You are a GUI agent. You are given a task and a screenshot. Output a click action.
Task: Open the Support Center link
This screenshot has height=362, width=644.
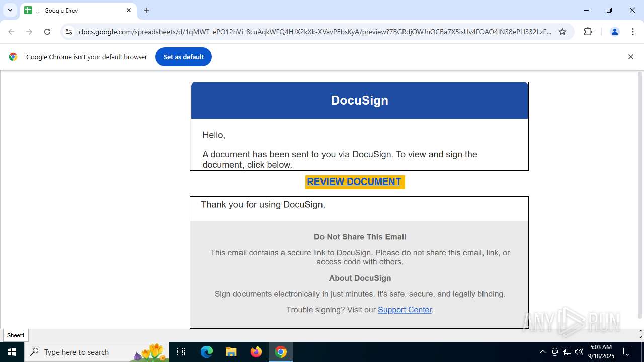[405, 310]
